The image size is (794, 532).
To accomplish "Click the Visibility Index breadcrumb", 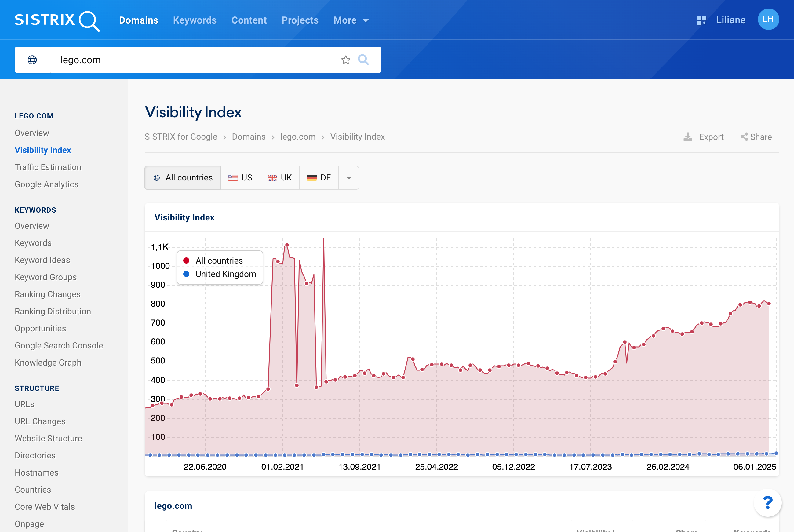I will tap(358, 137).
